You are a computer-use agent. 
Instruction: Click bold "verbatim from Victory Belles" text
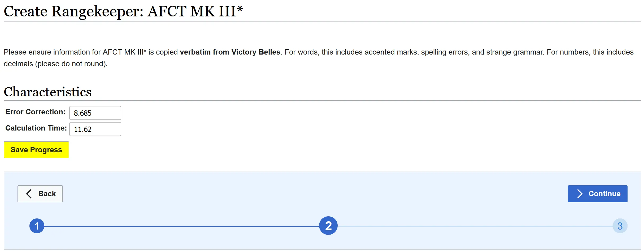(x=230, y=52)
